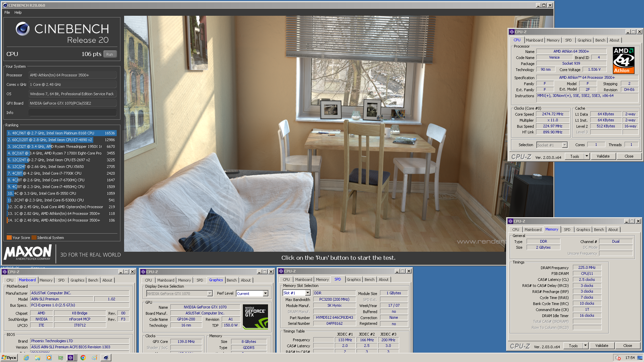644x362 pixels.
Task: Click icon in Graphics CPU-Z title bar
Action: [x=143, y=272]
